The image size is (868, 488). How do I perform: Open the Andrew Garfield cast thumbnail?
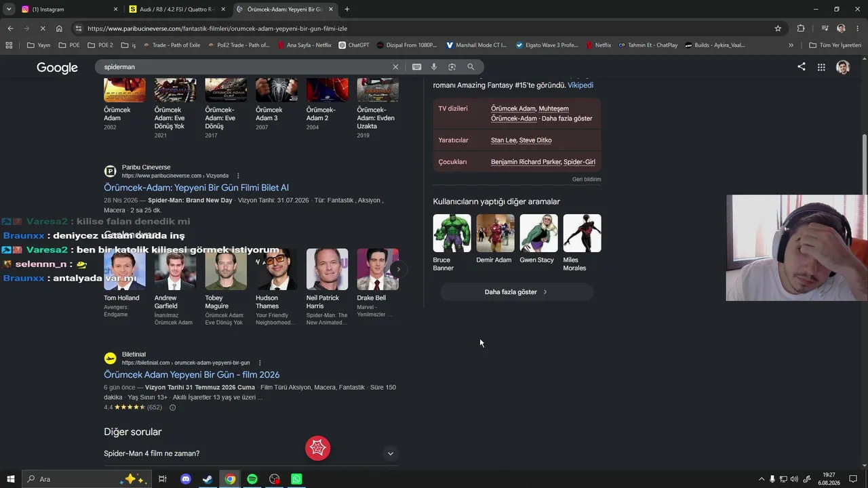(x=175, y=269)
